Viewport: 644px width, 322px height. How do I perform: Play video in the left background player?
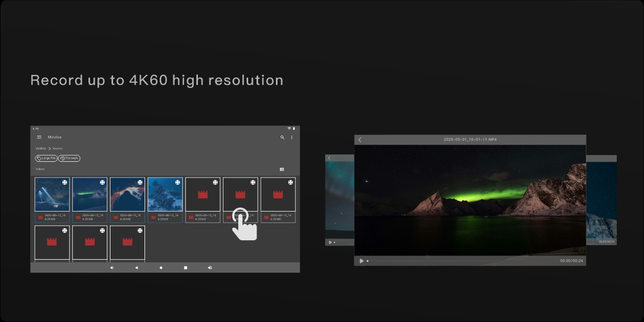(x=330, y=242)
